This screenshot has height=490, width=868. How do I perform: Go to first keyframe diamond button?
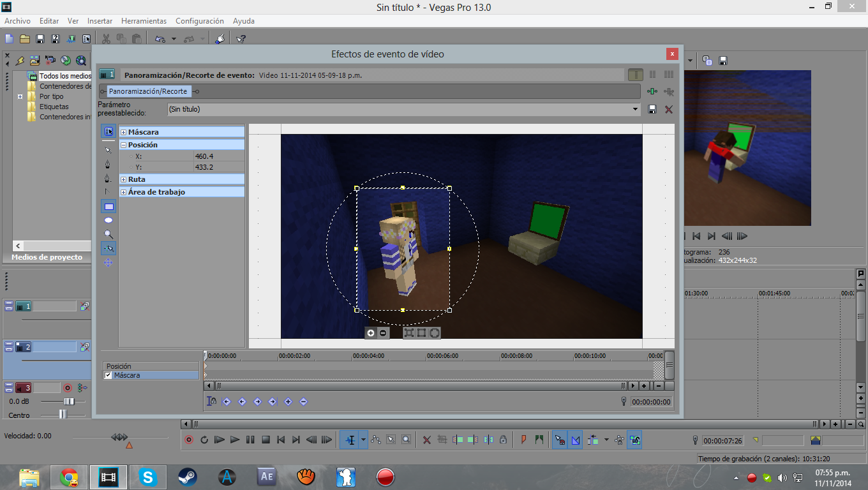226,401
